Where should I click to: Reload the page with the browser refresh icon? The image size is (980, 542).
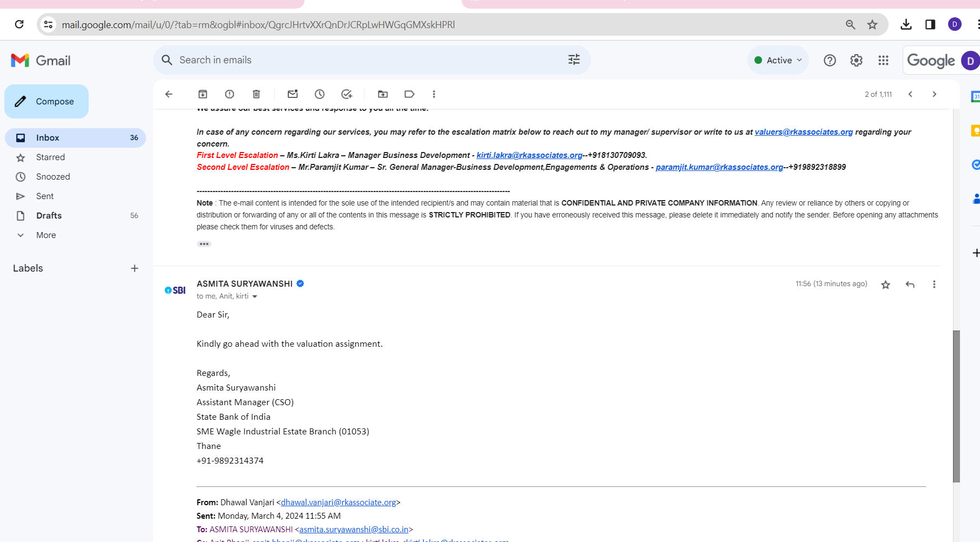(x=19, y=24)
